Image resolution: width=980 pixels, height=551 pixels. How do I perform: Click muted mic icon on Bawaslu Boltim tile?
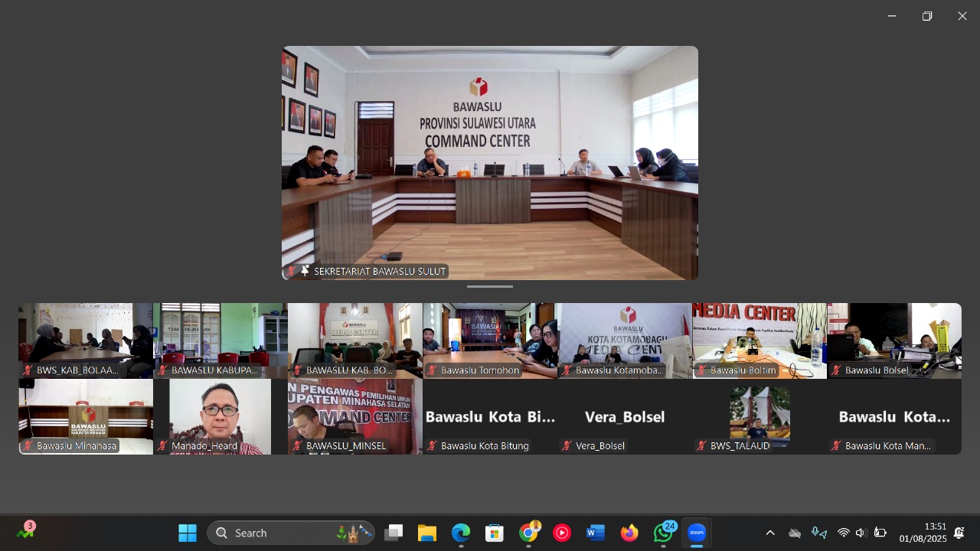pyautogui.click(x=702, y=370)
